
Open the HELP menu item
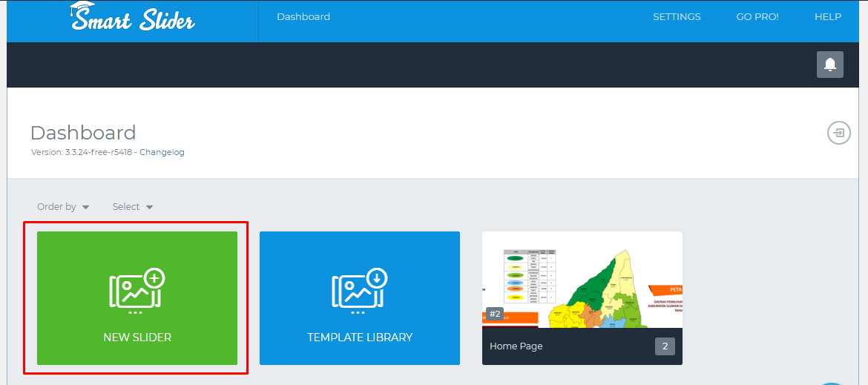828,17
